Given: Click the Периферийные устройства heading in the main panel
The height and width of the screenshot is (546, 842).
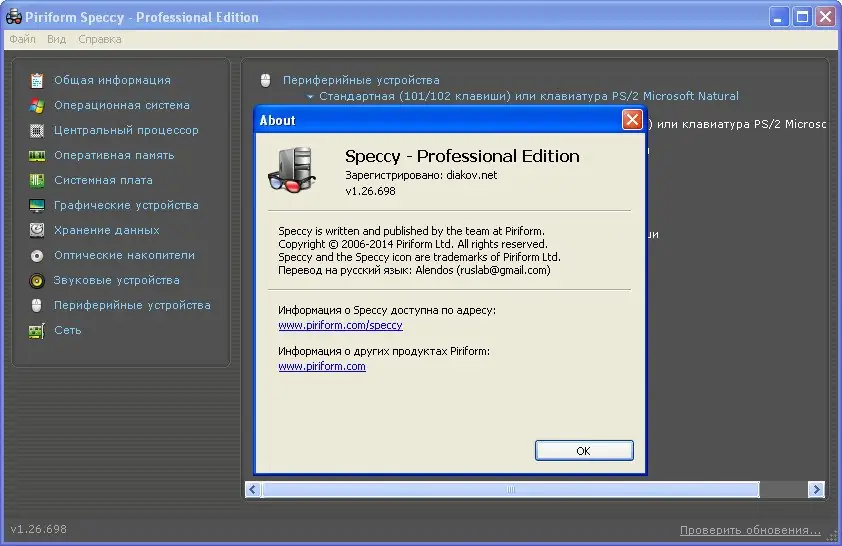Looking at the screenshot, I should [x=361, y=80].
